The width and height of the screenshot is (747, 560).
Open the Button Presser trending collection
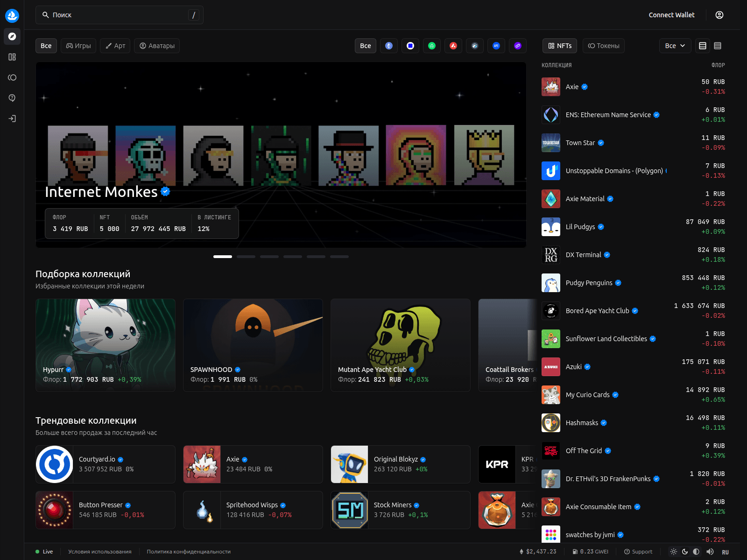click(106, 510)
